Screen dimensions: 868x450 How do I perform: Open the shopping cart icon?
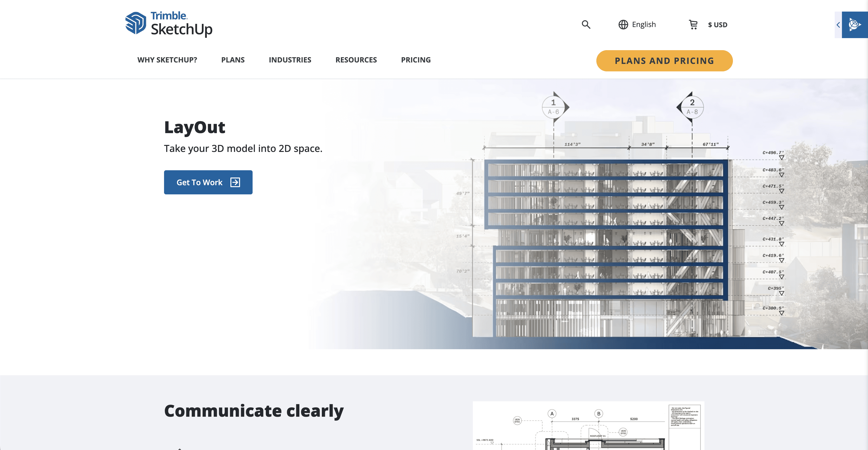(x=693, y=25)
